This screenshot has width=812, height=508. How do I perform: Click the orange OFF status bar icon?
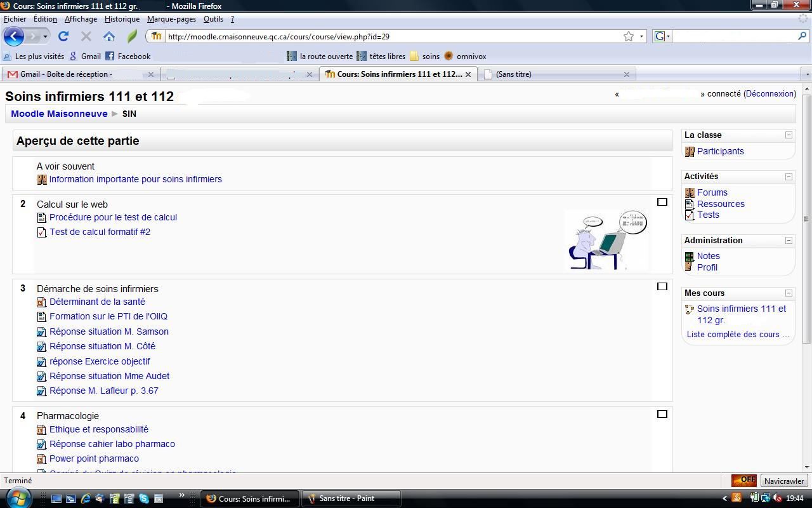744,481
